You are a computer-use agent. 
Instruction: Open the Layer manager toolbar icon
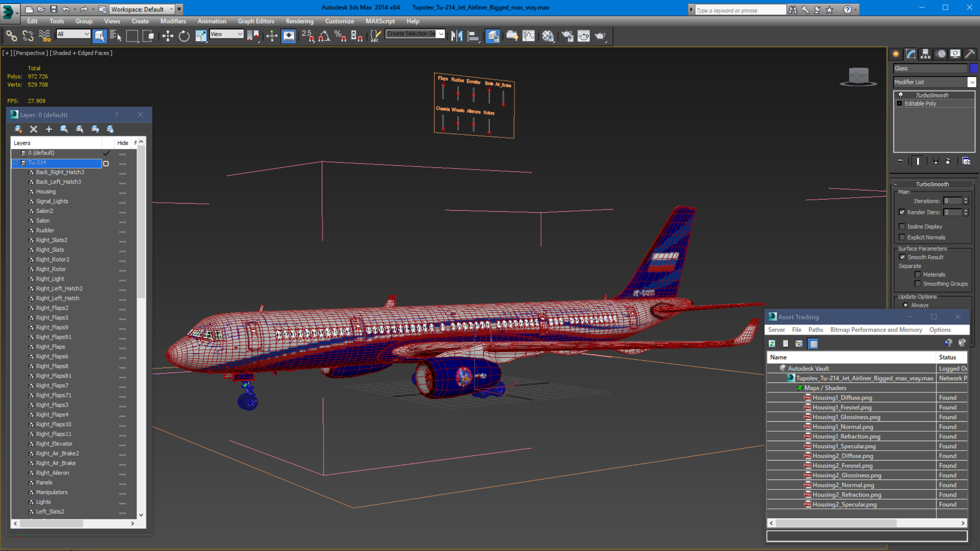click(x=493, y=36)
